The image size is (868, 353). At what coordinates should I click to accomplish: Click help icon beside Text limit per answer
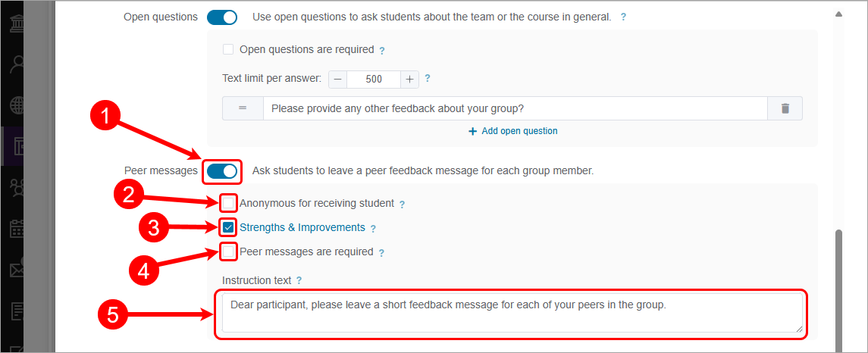pos(428,78)
